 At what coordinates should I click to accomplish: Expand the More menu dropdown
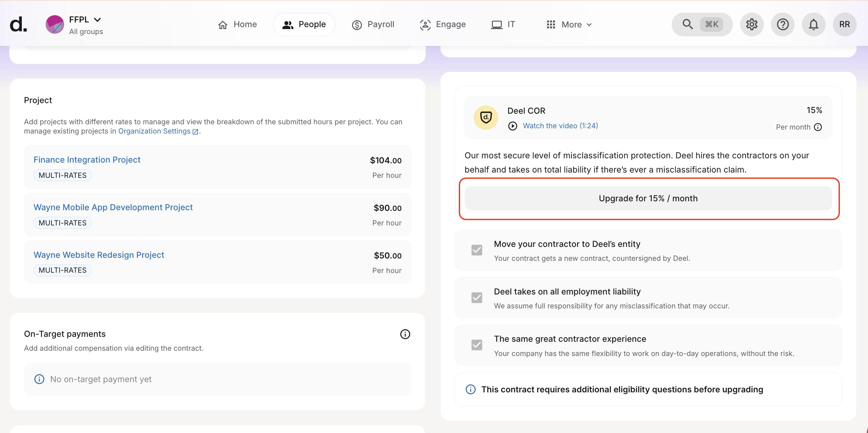tap(569, 24)
